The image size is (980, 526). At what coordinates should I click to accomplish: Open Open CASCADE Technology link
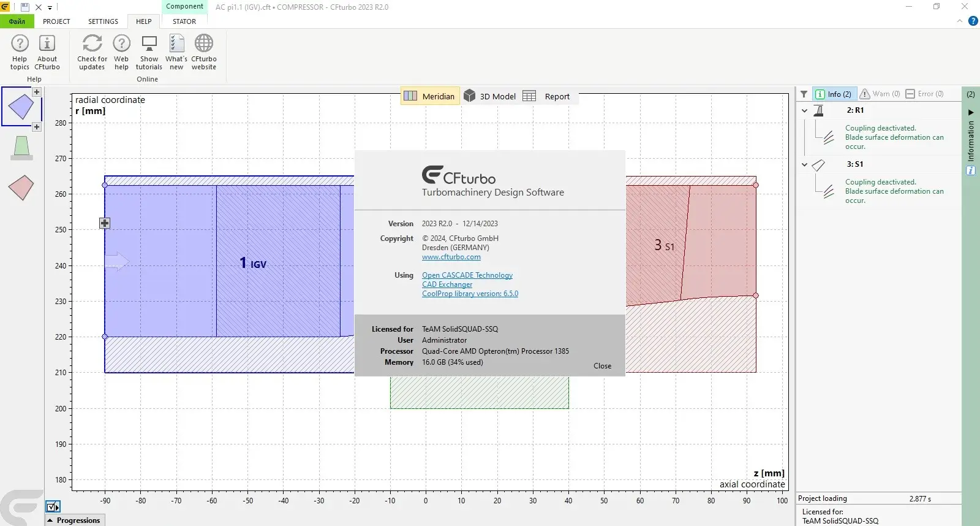(467, 275)
